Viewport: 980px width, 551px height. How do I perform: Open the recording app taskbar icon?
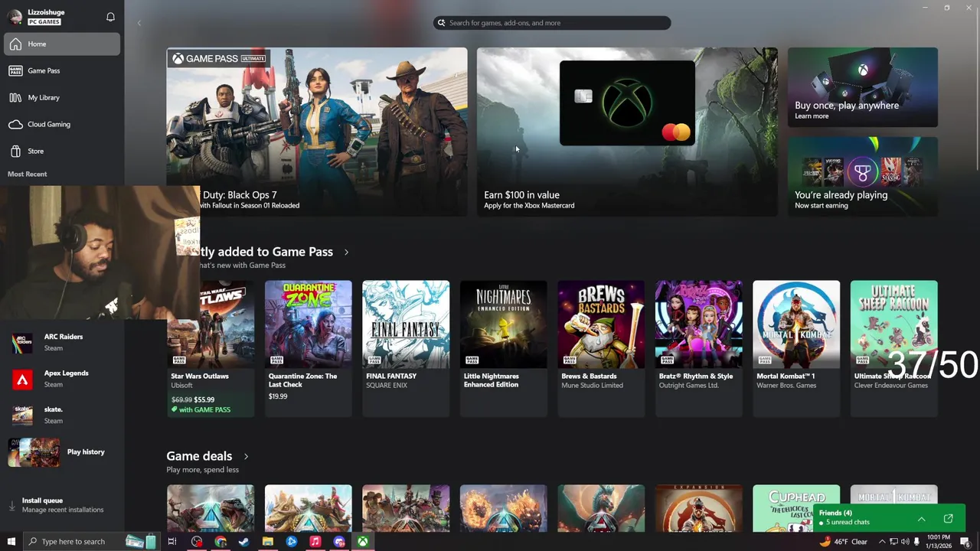point(197,542)
